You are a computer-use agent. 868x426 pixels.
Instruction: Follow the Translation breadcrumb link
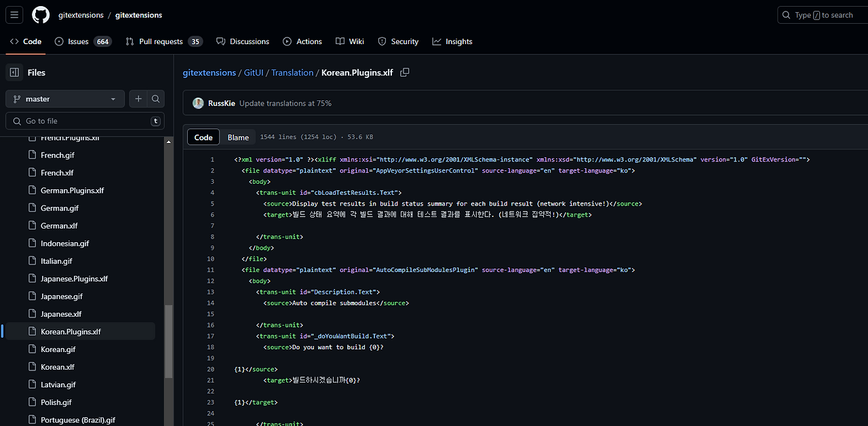click(292, 73)
